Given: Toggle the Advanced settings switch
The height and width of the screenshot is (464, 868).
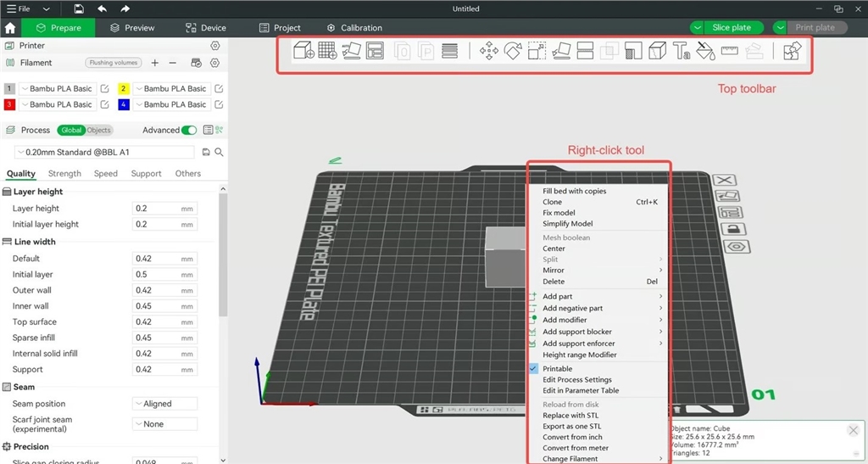Looking at the screenshot, I should (x=189, y=130).
